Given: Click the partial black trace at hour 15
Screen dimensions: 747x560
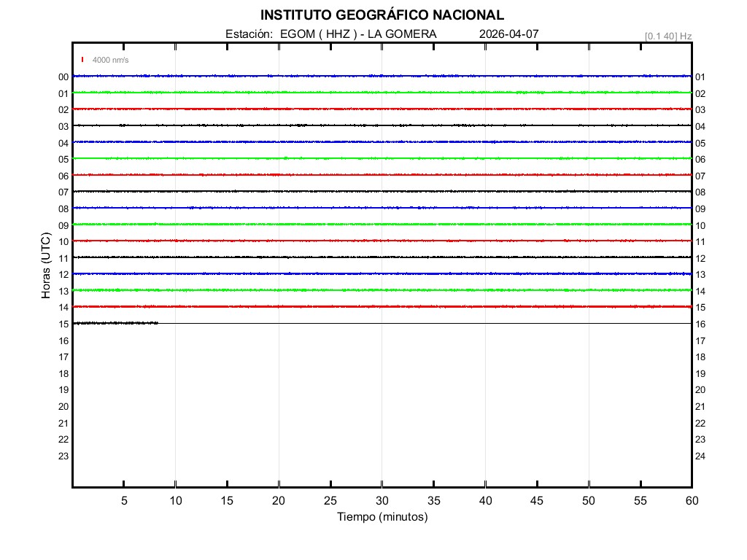Looking at the screenshot, I should [115, 323].
